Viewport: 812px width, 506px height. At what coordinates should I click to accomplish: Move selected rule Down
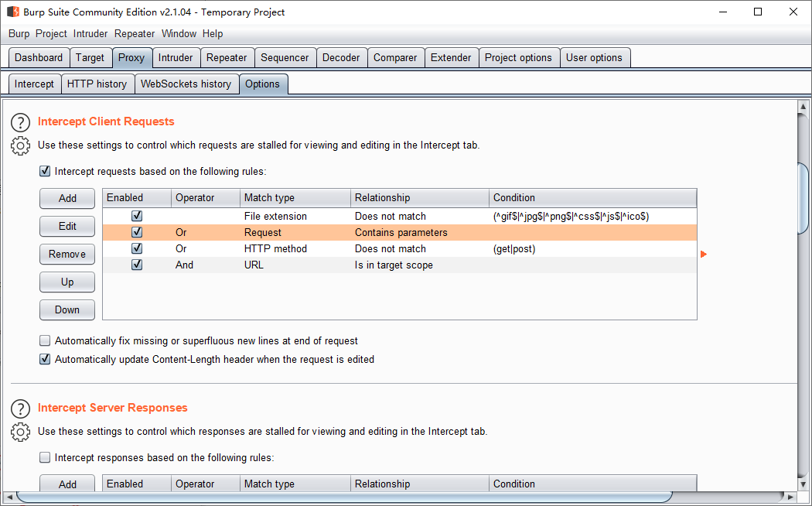click(x=67, y=309)
